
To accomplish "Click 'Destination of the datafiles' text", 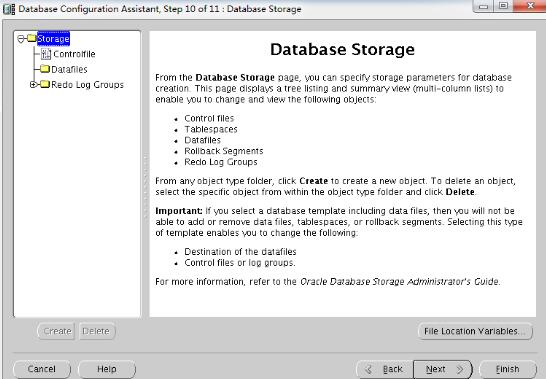I will point(240,252).
